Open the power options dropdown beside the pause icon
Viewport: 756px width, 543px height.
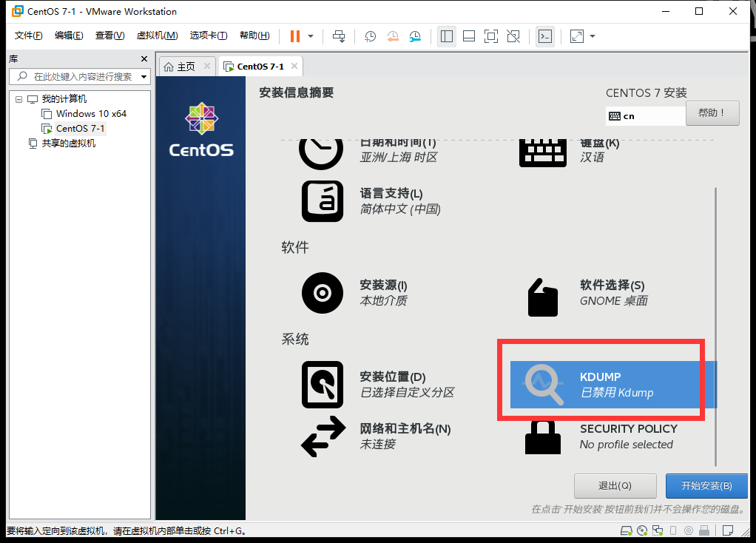tap(311, 36)
